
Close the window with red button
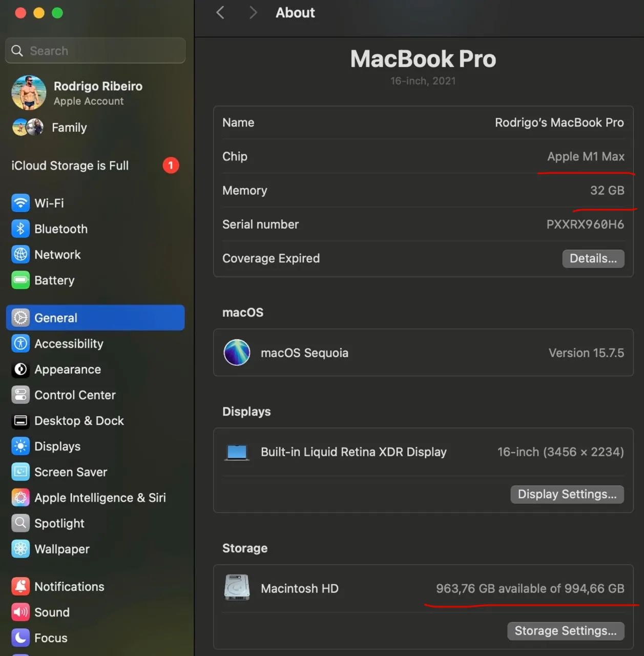pos(20,13)
